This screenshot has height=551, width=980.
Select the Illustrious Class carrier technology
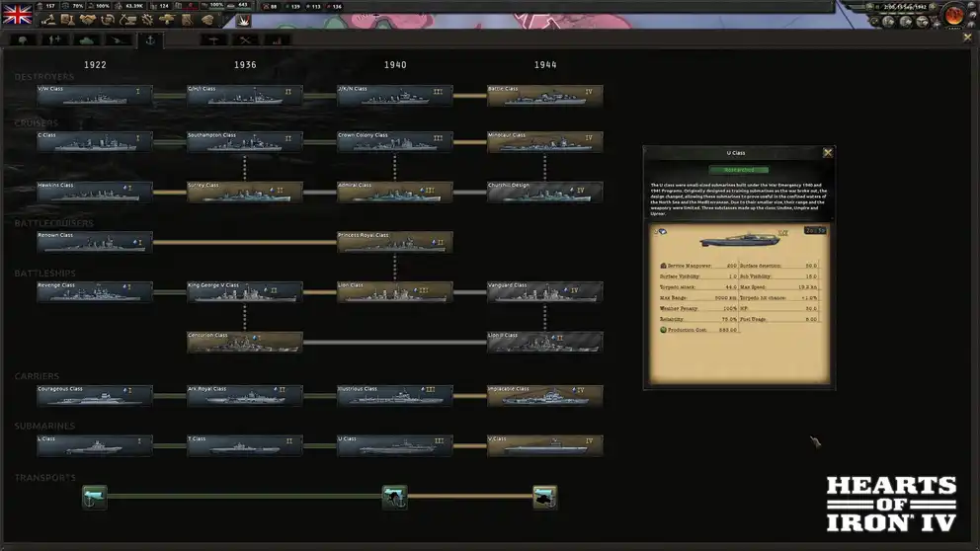(395, 395)
